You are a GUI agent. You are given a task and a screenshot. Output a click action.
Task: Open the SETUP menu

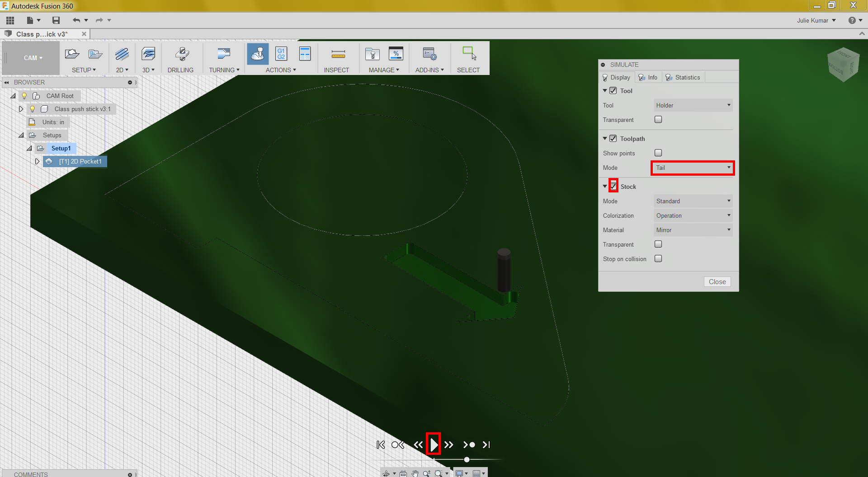[84, 70]
